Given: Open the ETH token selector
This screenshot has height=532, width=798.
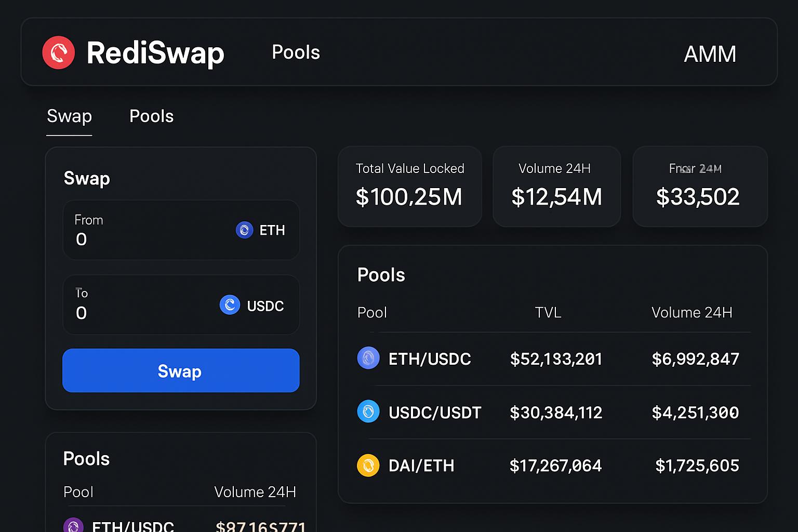Looking at the screenshot, I should coord(261,230).
